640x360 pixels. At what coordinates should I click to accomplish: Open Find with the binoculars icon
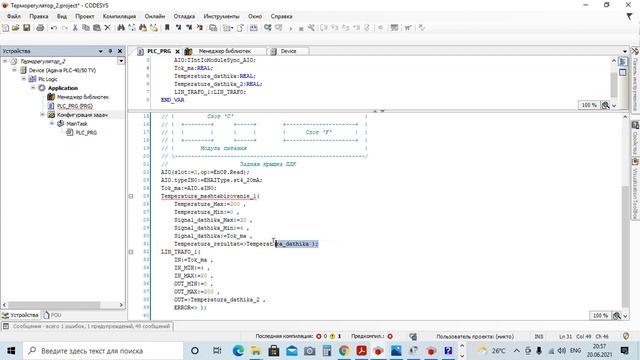(121, 28)
